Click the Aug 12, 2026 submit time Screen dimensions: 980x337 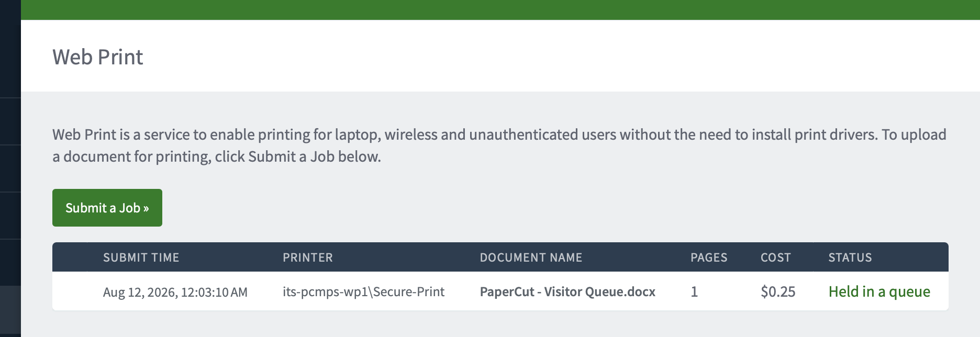pos(175,292)
